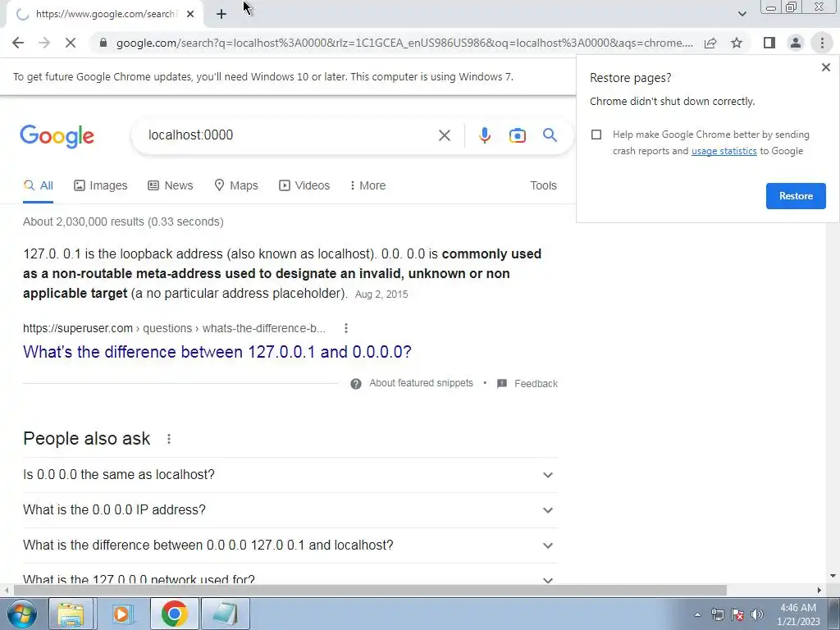
Task: Open "What's the difference between 127.0.0.1" link
Action: (x=217, y=352)
